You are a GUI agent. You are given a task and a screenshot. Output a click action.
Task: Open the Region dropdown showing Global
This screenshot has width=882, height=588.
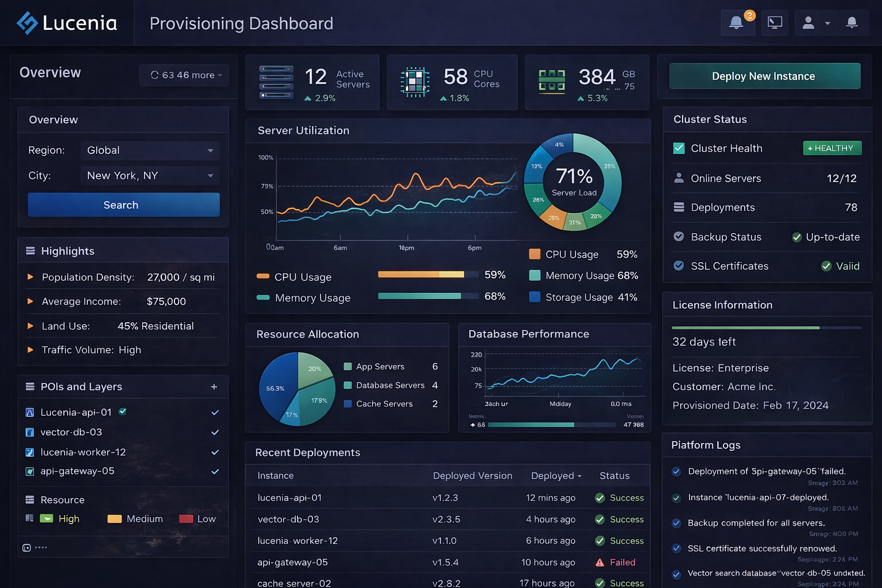[149, 150]
